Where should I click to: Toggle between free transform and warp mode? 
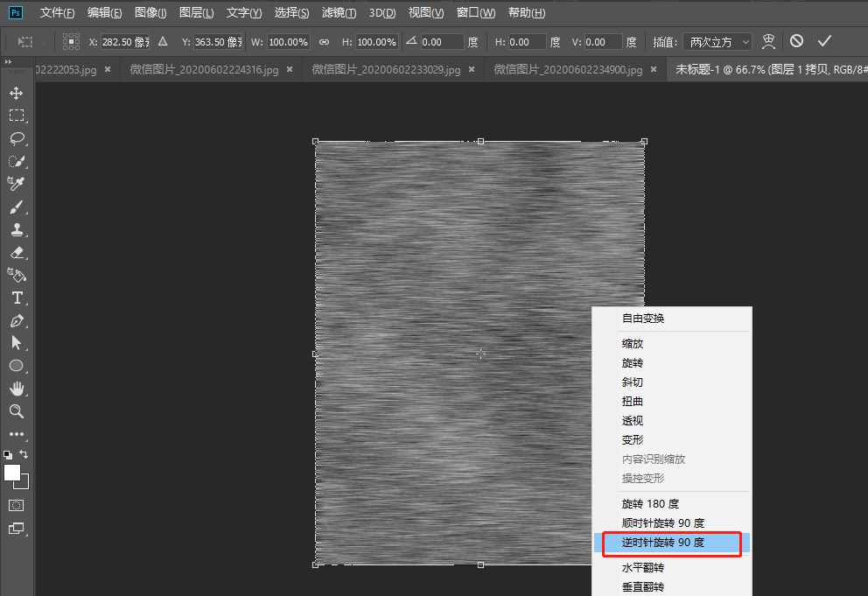766,41
